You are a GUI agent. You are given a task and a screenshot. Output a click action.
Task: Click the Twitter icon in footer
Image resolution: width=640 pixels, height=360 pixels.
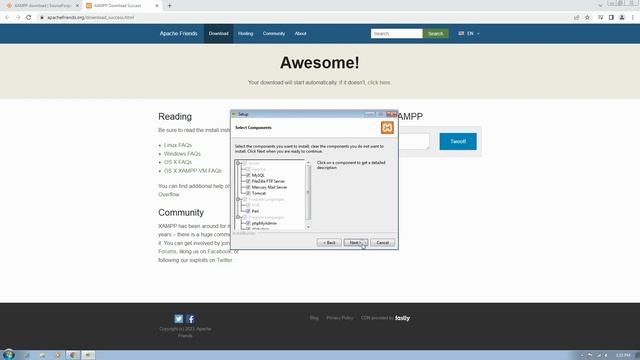pos(178,318)
